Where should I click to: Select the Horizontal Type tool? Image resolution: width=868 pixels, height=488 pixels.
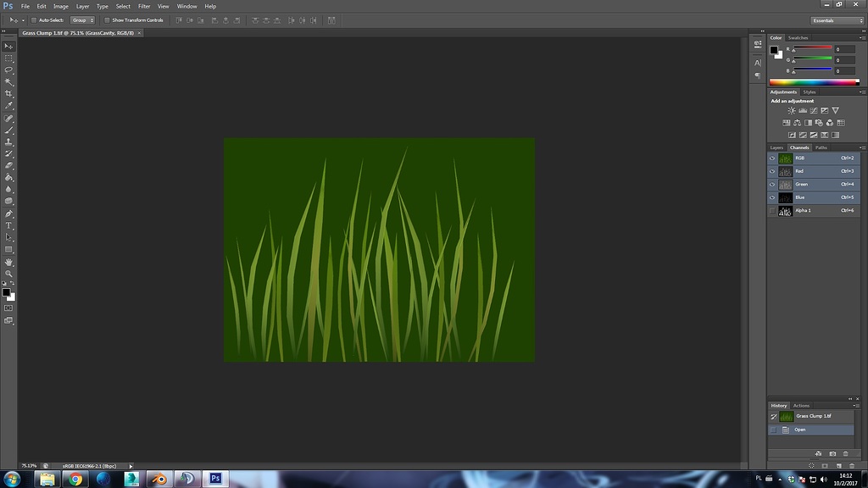[x=8, y=225]
